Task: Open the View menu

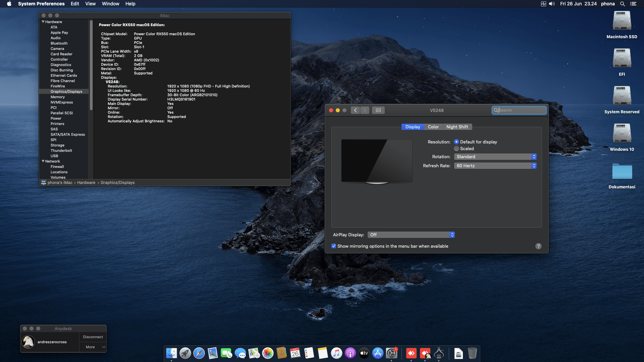Action: tap(90, 4)
